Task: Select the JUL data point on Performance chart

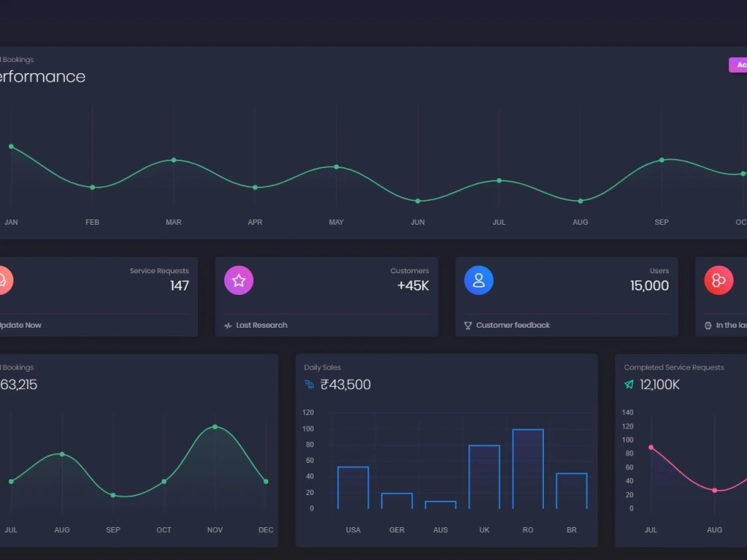Action: tap(499, 181)
